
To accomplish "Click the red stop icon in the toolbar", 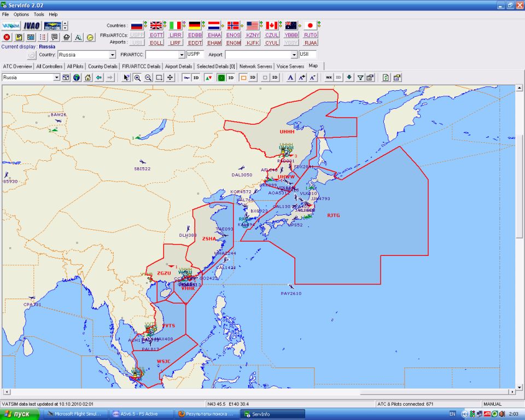I will coord(7,37).
